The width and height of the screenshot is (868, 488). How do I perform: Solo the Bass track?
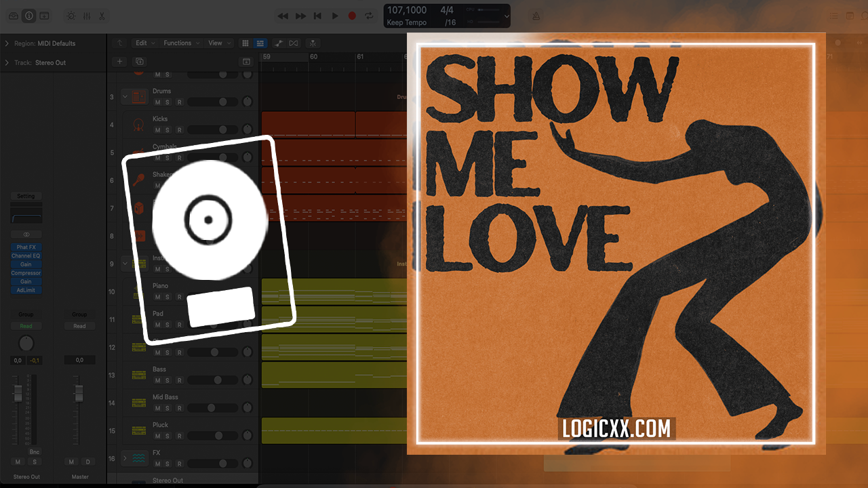(x=167, y=380)
